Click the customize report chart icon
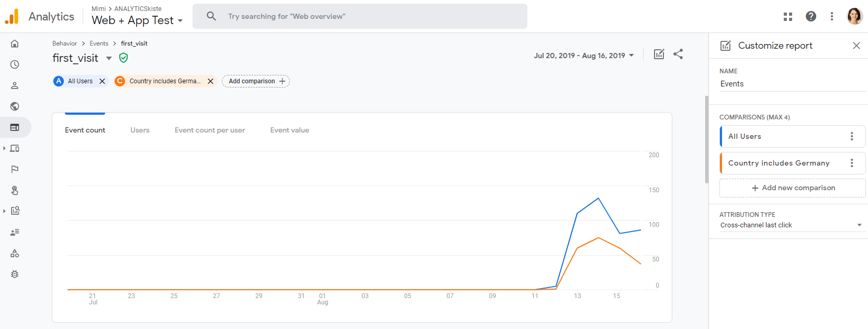 point(659,54)
